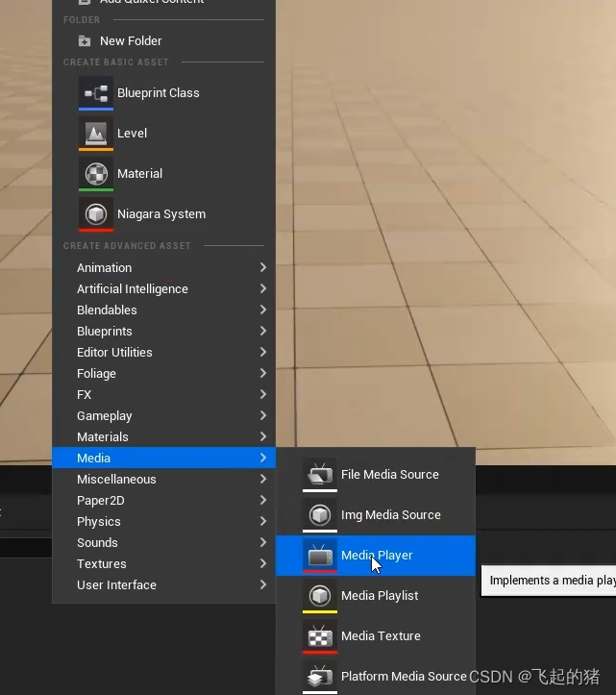Open the Sounds menu entry
Viewport: 616px width, 695px height.
[x=164, y=542]
